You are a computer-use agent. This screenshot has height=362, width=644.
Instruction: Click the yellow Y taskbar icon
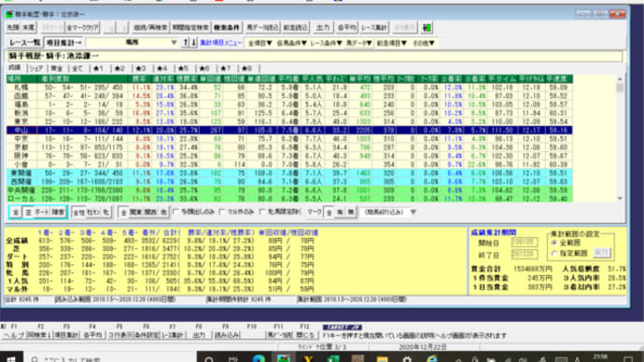point(308,358)
